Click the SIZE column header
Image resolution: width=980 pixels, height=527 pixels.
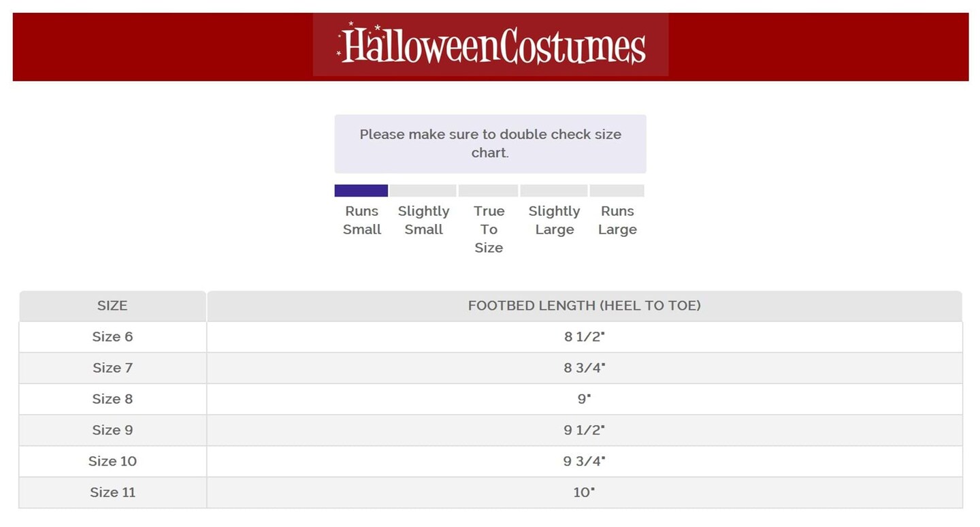tap(112, 306)
